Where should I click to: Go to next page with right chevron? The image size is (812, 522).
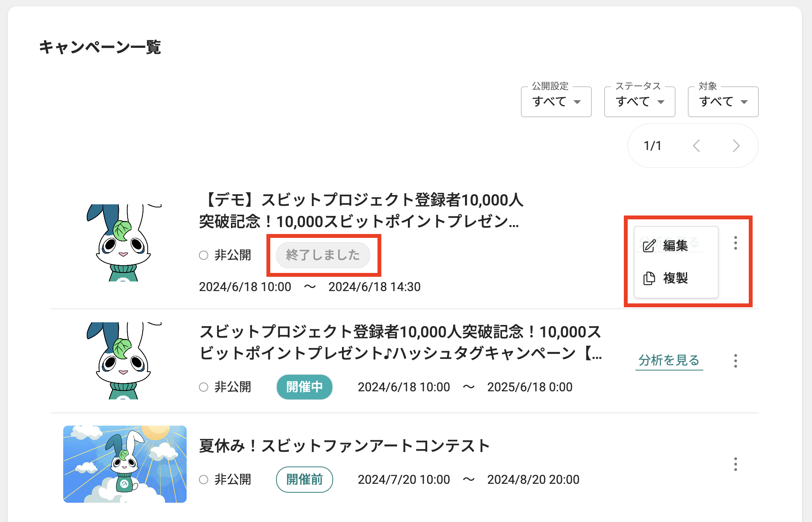[x=736, y=146]
